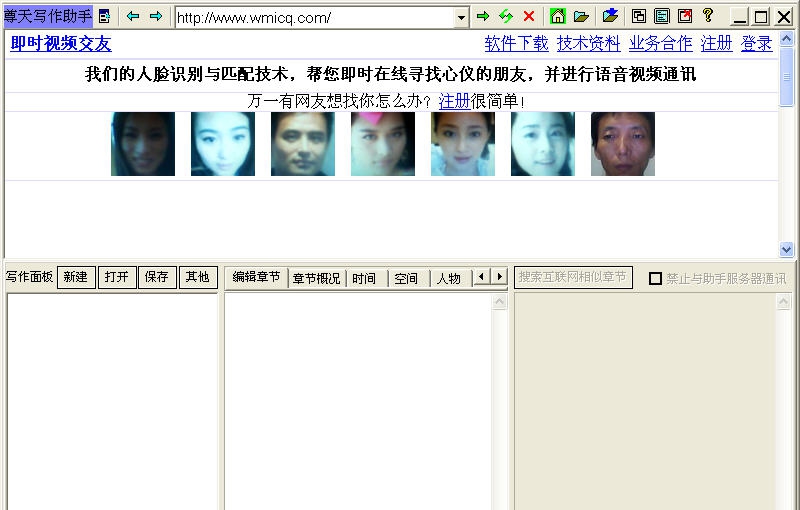Open the 即时视频交友 heading link
800x510 pixels.
[x=61, y=43]
